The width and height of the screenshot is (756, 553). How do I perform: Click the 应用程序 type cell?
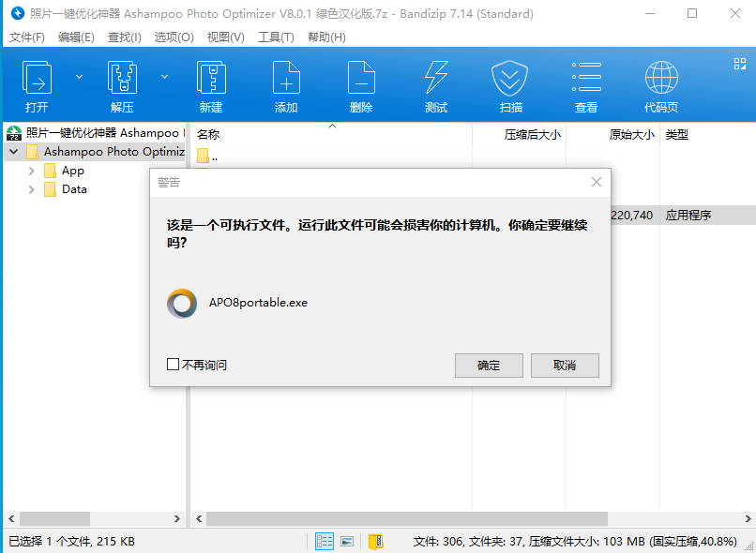click(688, 216)
